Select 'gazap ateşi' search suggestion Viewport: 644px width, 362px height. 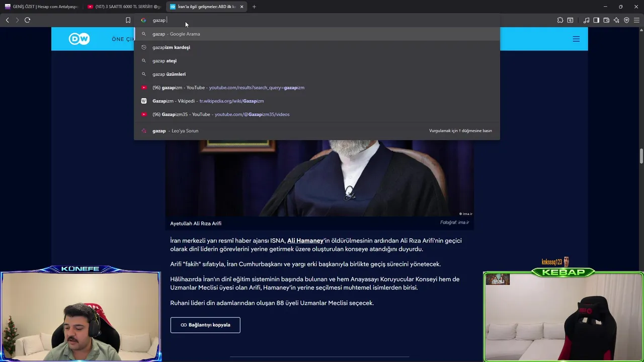click(317, 61)
